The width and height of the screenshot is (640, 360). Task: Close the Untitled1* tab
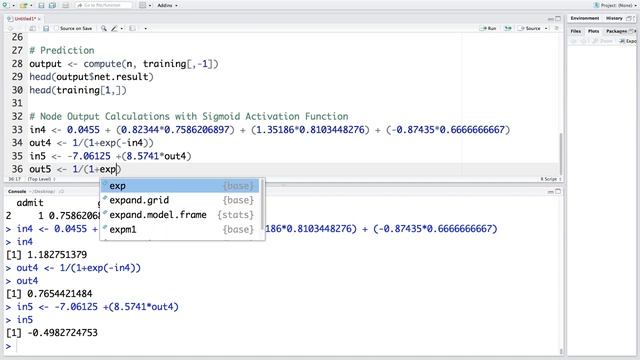(x=39, y=19)
